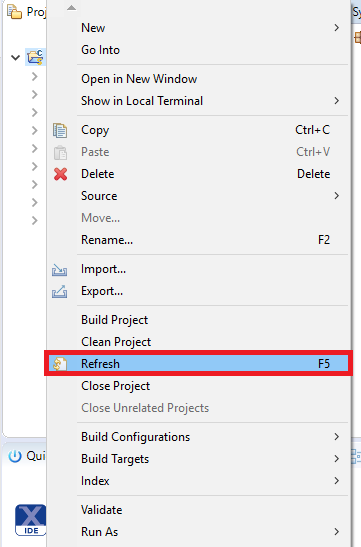Click the red Delete X icon
This screenshot has height=547, width=361.
point(60,174)
